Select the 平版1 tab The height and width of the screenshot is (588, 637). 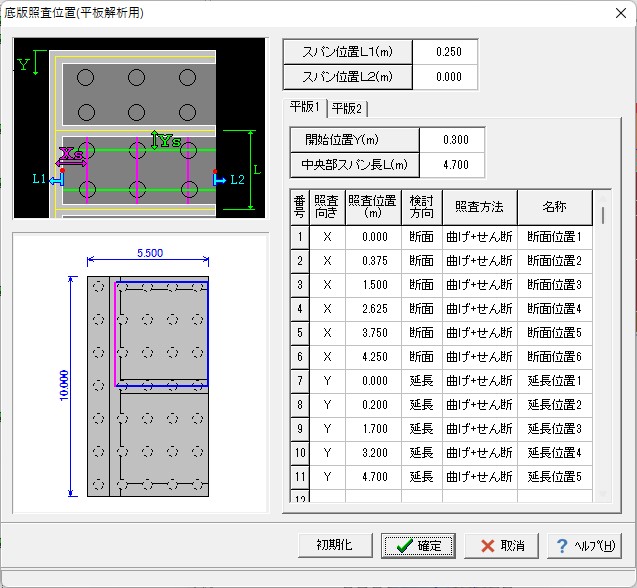coord(305,107)
